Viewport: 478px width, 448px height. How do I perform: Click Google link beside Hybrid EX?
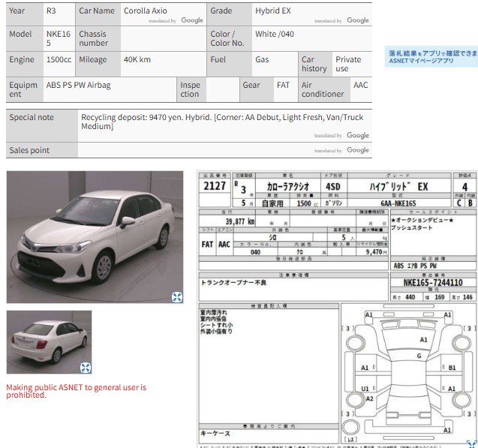tap(358, 20)
